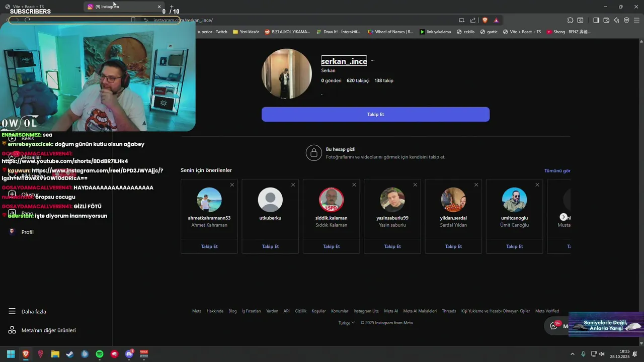This screenshot has height=362, width=644.
Task: Expand the Türkçe language dropdown
Action: point(347,323)
